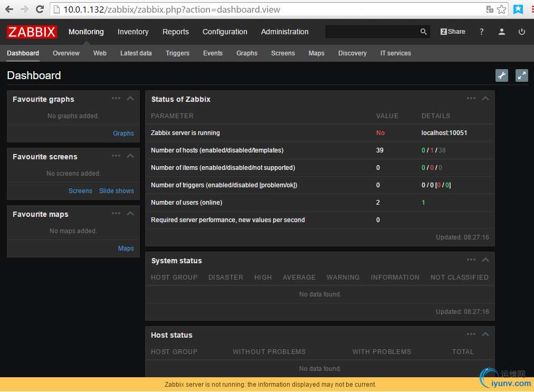
Task: Open the Triggers tab
Action: coord(177,53)
